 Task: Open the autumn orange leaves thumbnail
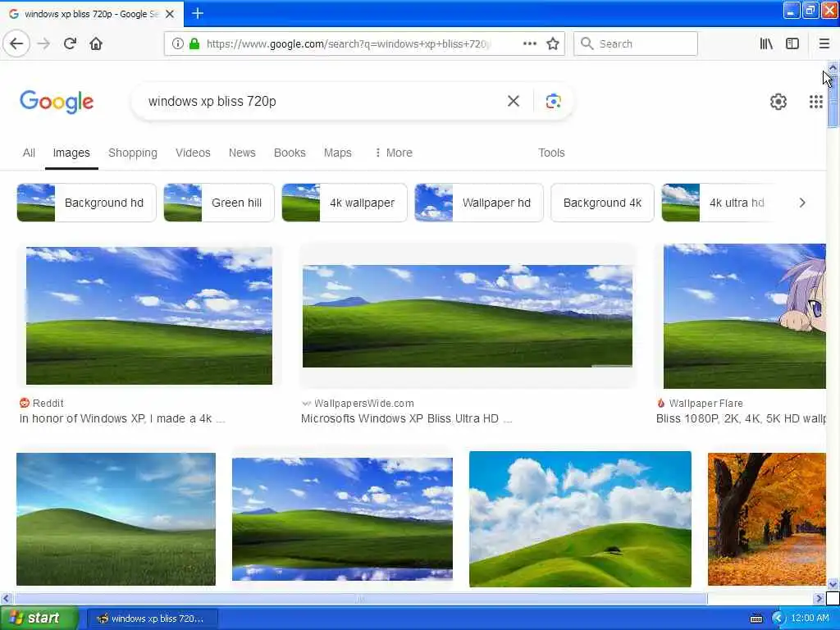767,519
